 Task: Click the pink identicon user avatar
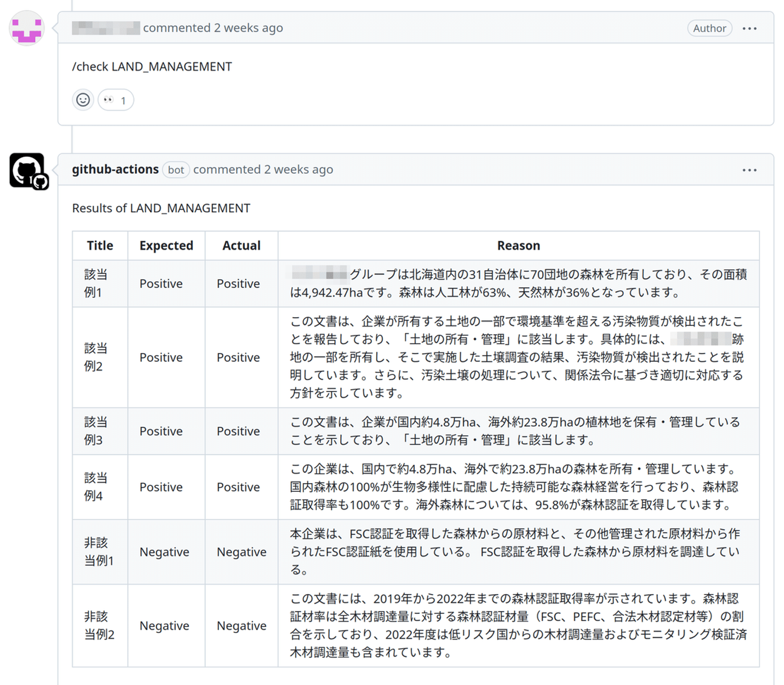tap(27, 28)
